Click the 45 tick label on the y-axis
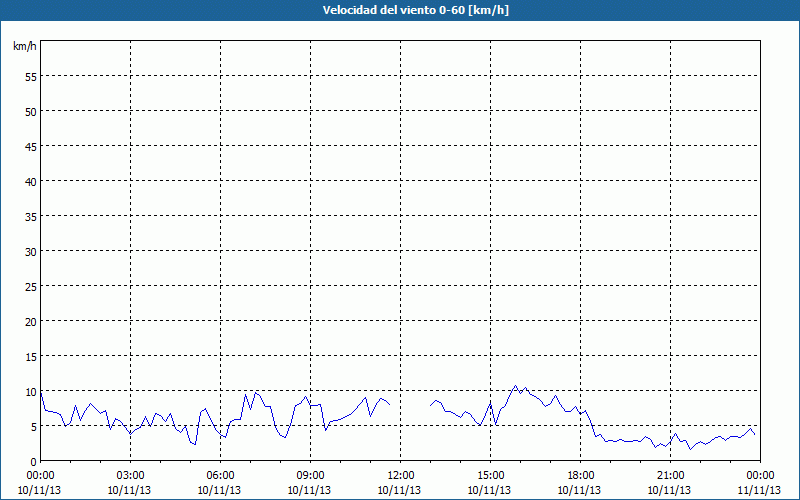 point(31,146)
